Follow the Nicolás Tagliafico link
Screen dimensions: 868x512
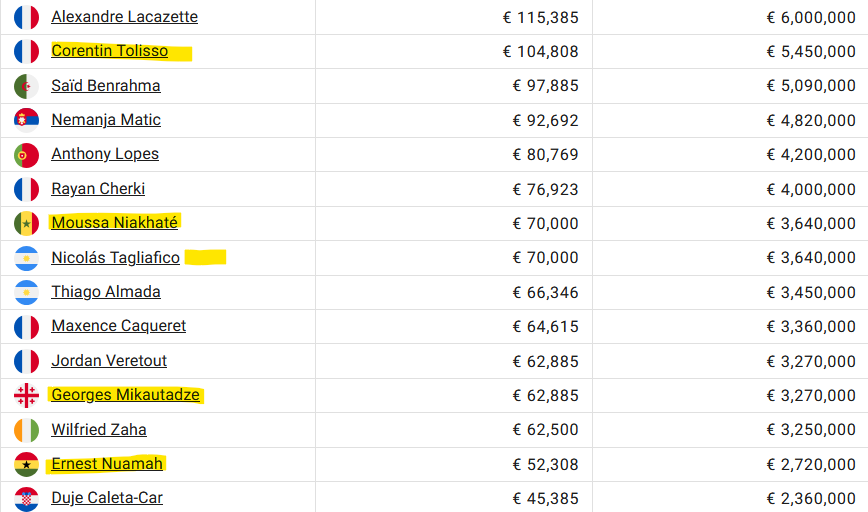click(x=116, y=257)
